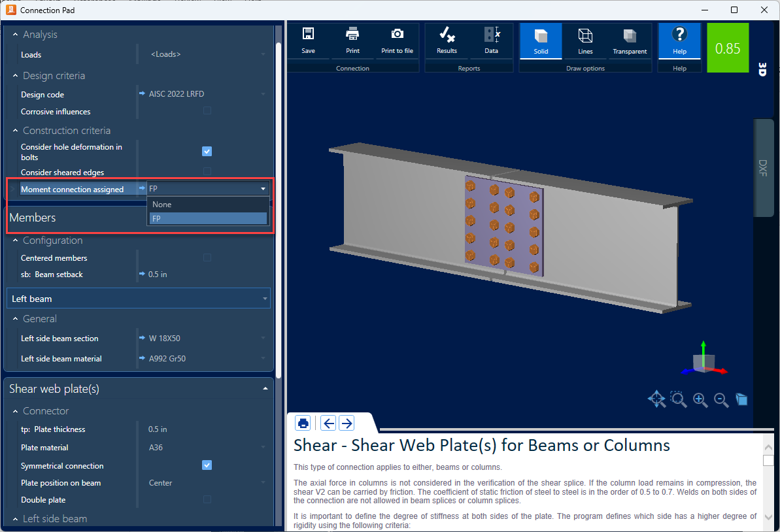The height and width of the screenshot is (532, 780).
Task: Collapse the General section
Action: point(16,319)
